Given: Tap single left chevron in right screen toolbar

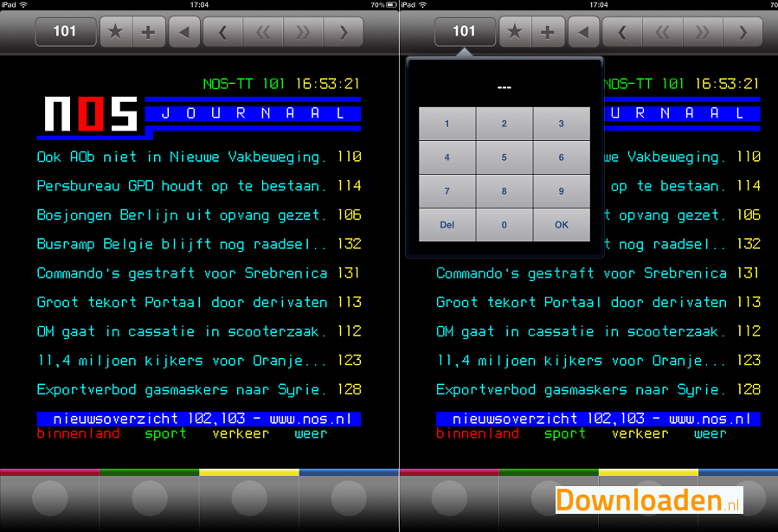Looking at the screenshot, I should 622,32.
